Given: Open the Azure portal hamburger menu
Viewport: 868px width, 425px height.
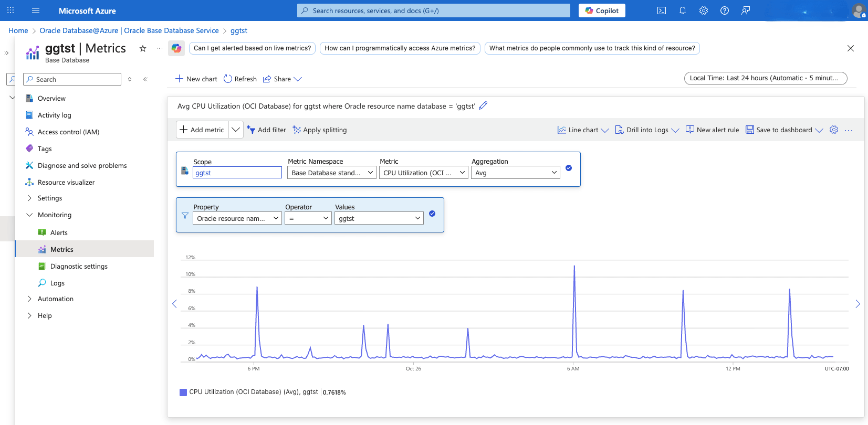Looking at the screenshot, I should point(36,10).
